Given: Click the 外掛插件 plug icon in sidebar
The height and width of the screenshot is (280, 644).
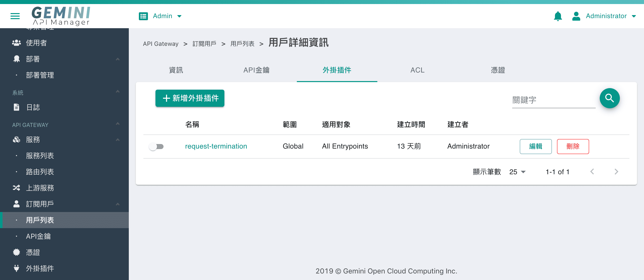Looking at the screenshot, I should [16, 268].
